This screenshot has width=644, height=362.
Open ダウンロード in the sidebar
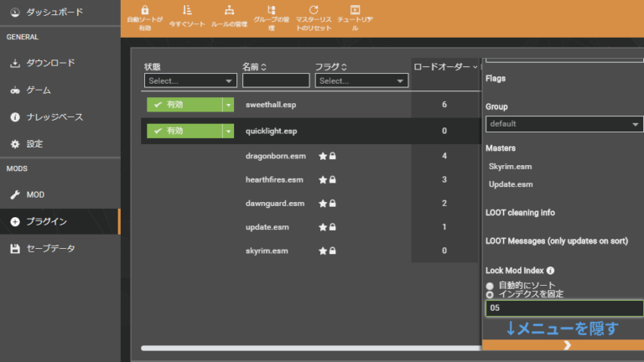click(50, 63)
